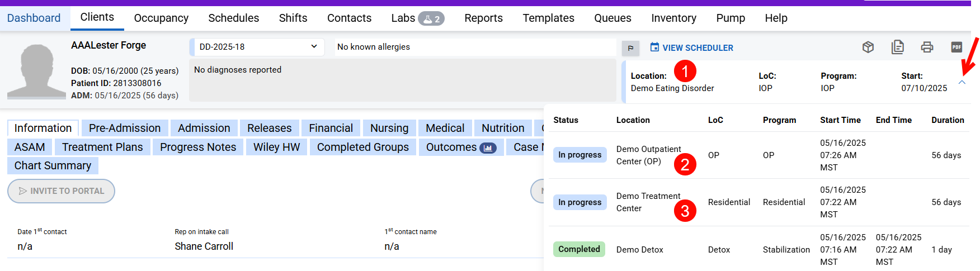Collapse the location history chevron
This screenshot has height=271, width=980.
click(x=962, y=82)
